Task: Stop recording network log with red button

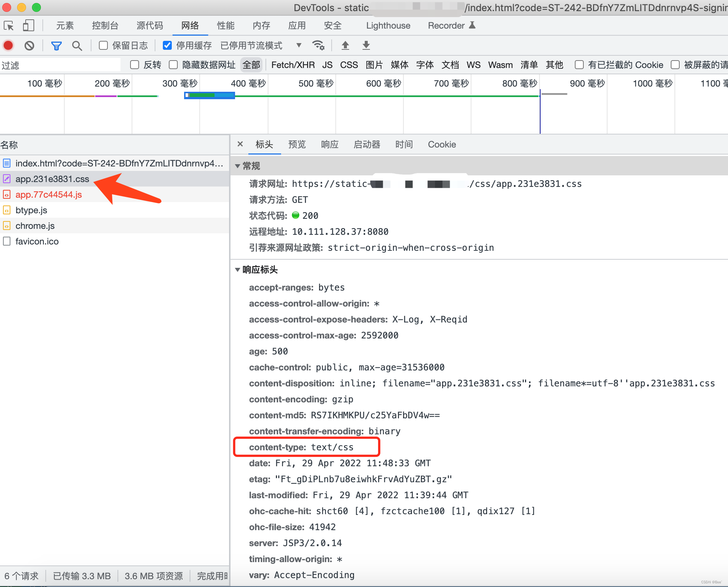Action: [x=8, y=46]
